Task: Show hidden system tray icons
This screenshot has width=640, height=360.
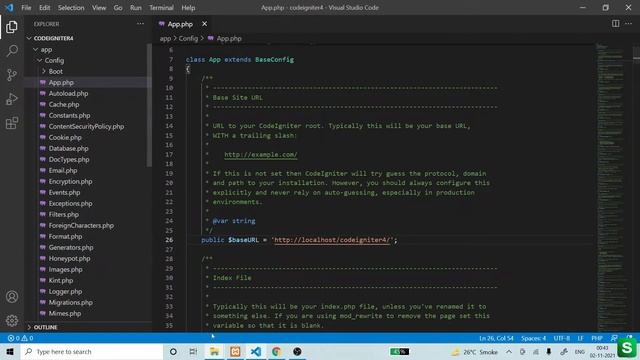Action: [509, 351]
